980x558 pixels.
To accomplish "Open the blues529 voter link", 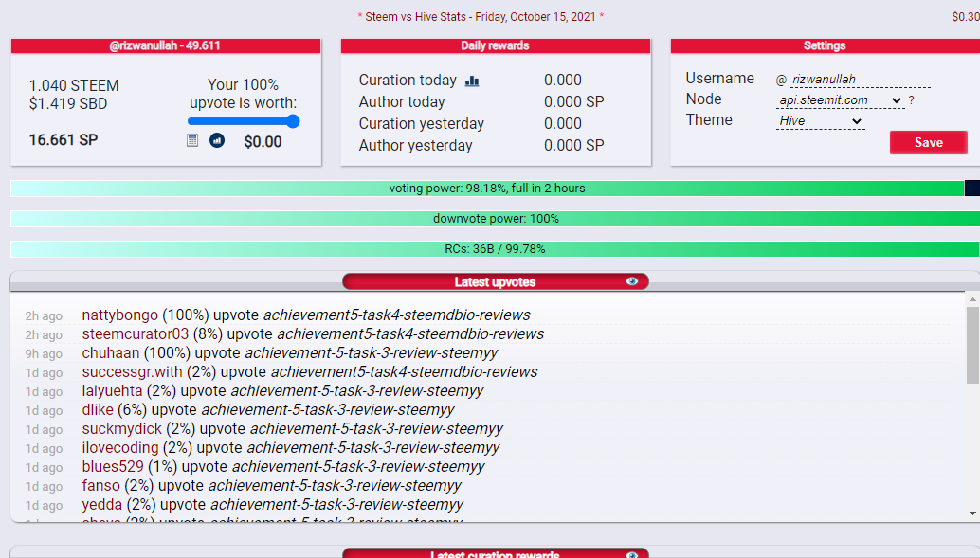I will [113, 467].
